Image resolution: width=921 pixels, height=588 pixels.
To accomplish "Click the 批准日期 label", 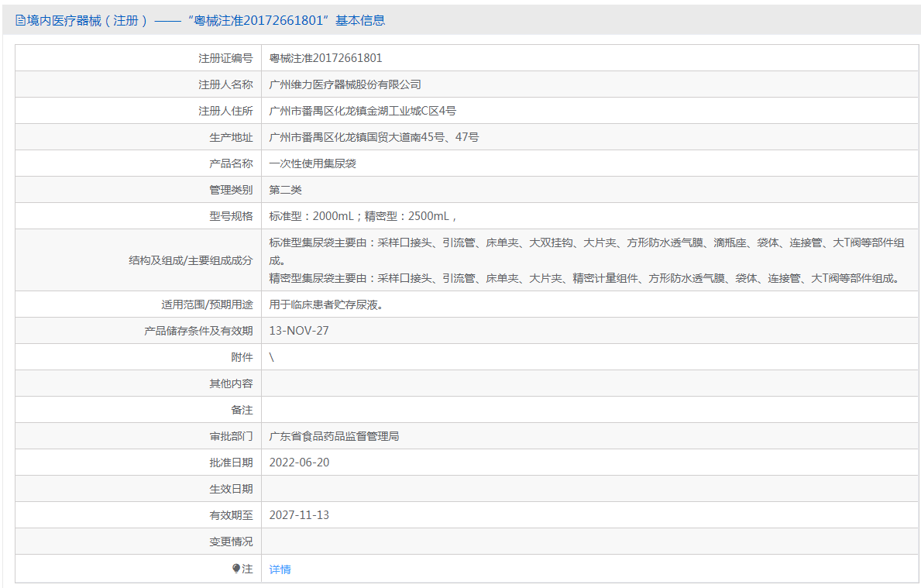I will tap(231, 462).
